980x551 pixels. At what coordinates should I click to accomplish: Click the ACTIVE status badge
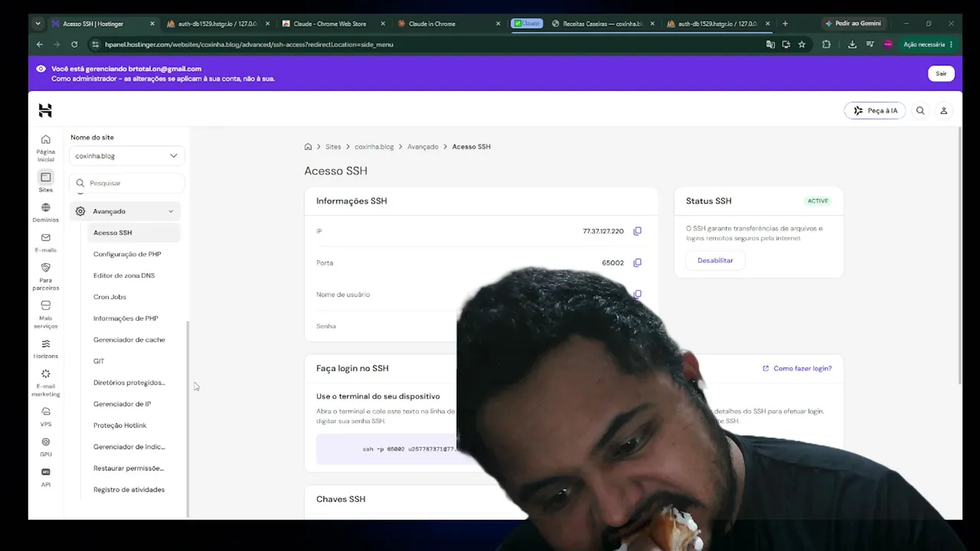pos(818,201)
